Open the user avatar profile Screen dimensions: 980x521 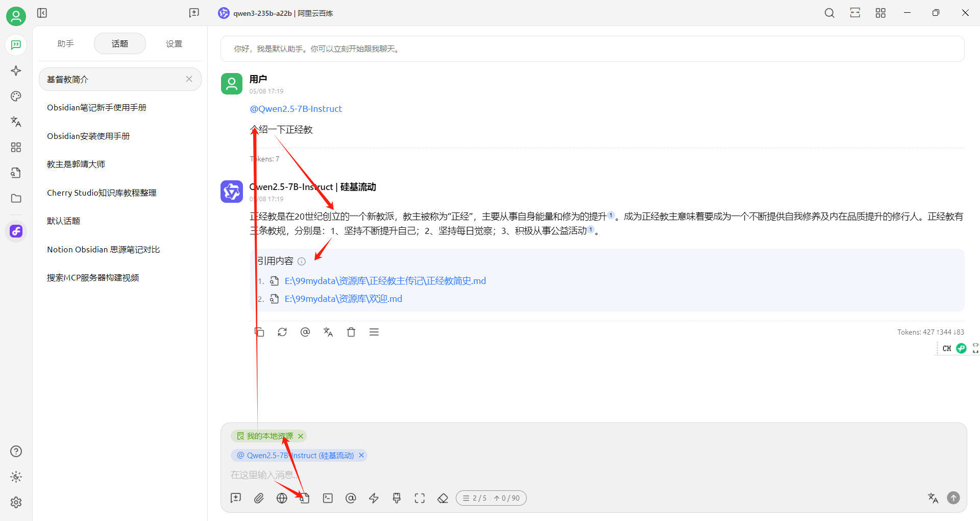[x=16, y=16]
